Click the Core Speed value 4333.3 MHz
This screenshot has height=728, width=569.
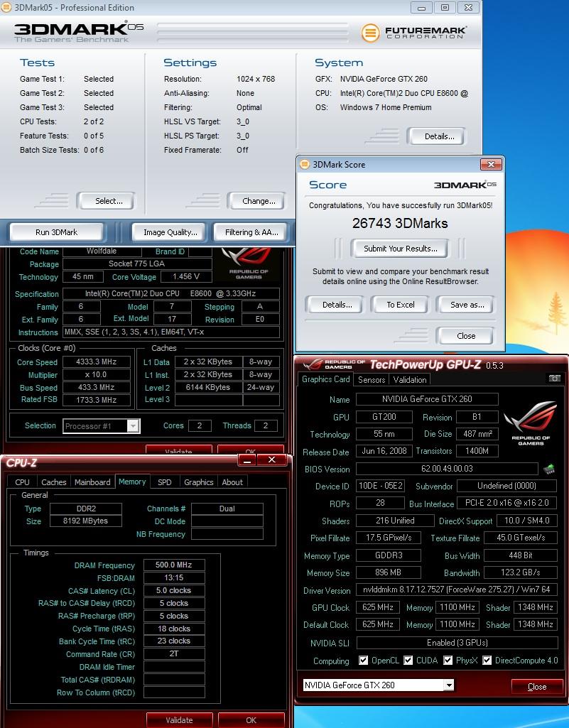coord(96,362)
